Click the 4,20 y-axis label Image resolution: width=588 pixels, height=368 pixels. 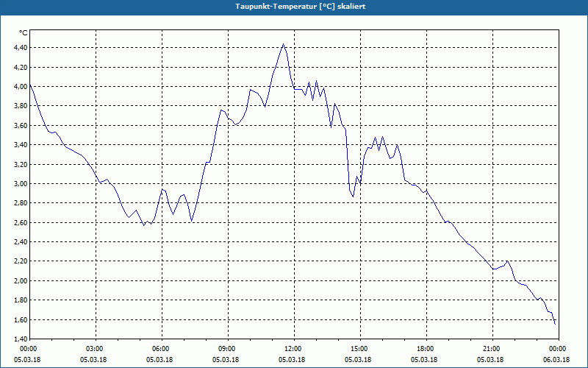point(21,67)
